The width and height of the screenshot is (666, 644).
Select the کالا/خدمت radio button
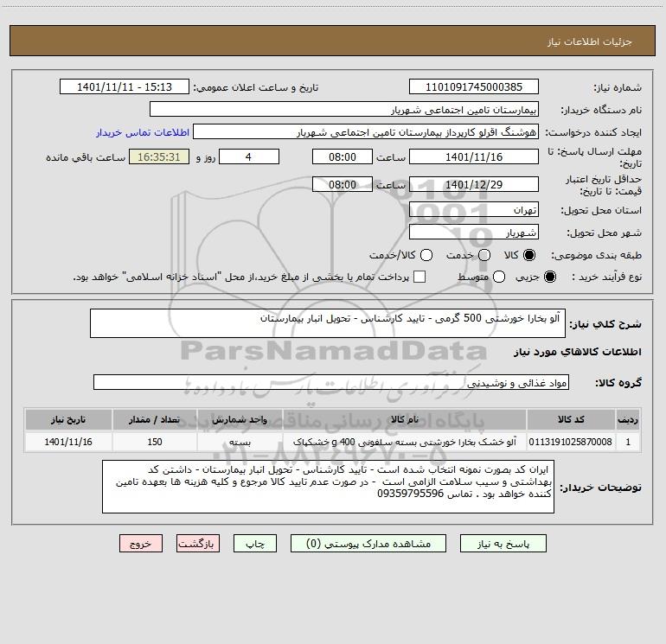click(426, 255)
